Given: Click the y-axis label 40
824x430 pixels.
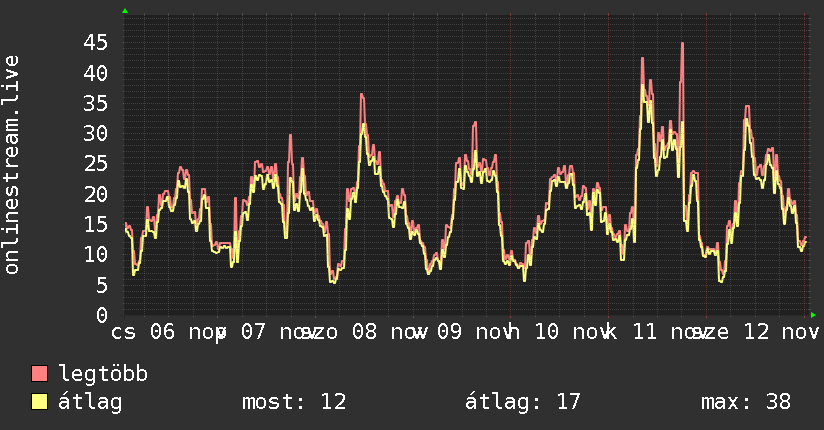Looking at the screenshot, I should click(96, 73).
